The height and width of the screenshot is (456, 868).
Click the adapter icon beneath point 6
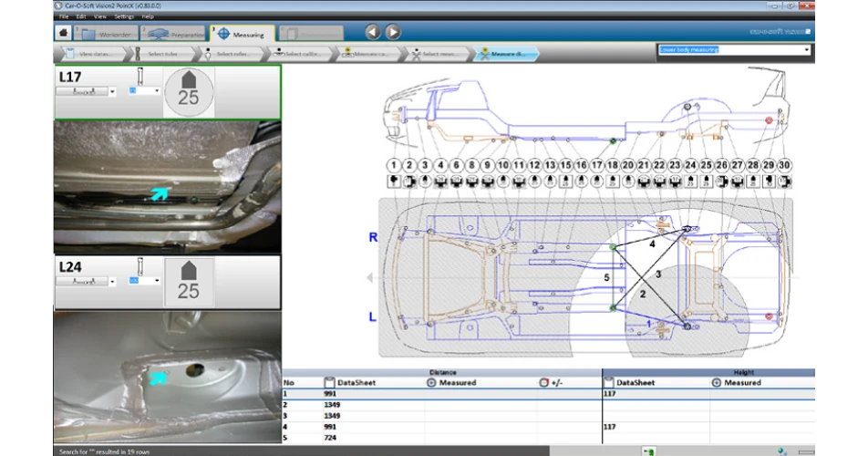coord(456,181)
